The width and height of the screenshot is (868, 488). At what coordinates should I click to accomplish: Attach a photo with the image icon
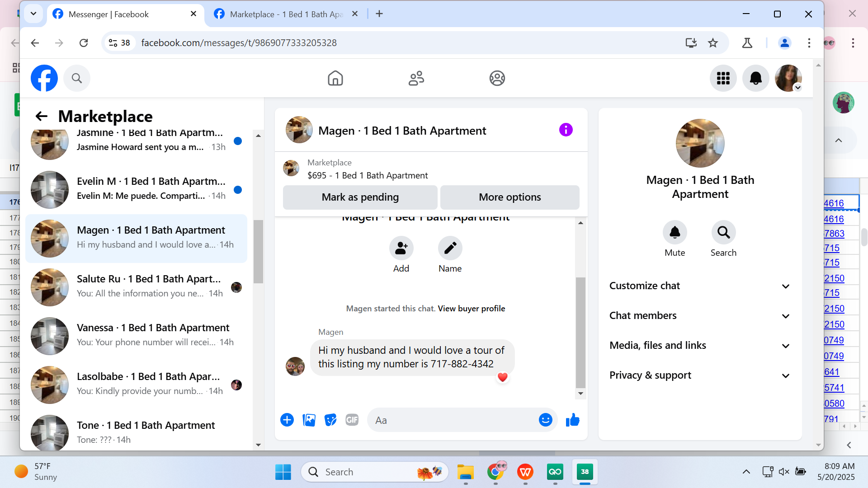point(309,420)
